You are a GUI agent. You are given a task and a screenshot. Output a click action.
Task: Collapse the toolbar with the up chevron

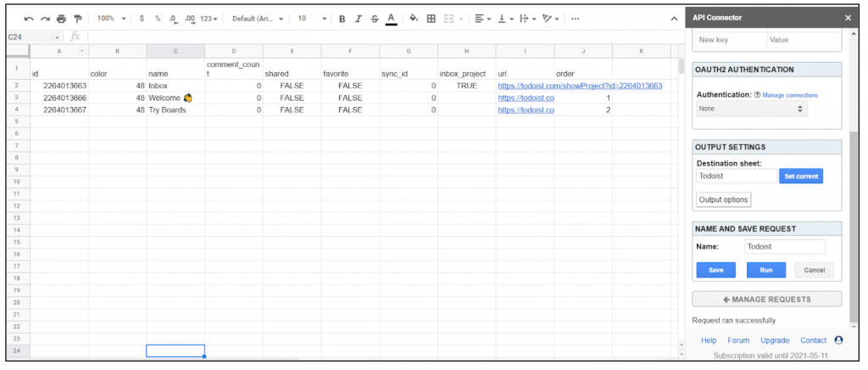(x=674, y=19)
